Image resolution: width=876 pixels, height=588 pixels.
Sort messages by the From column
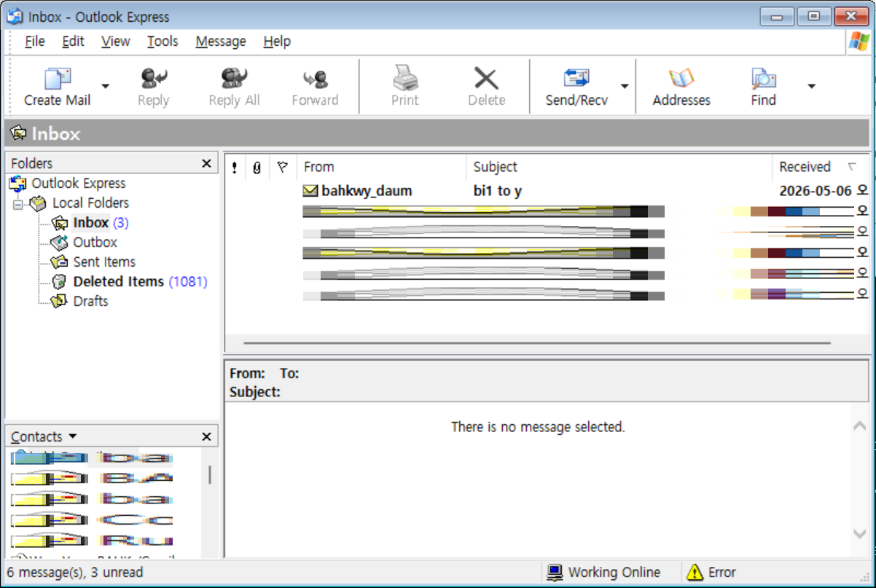[381, 168]
